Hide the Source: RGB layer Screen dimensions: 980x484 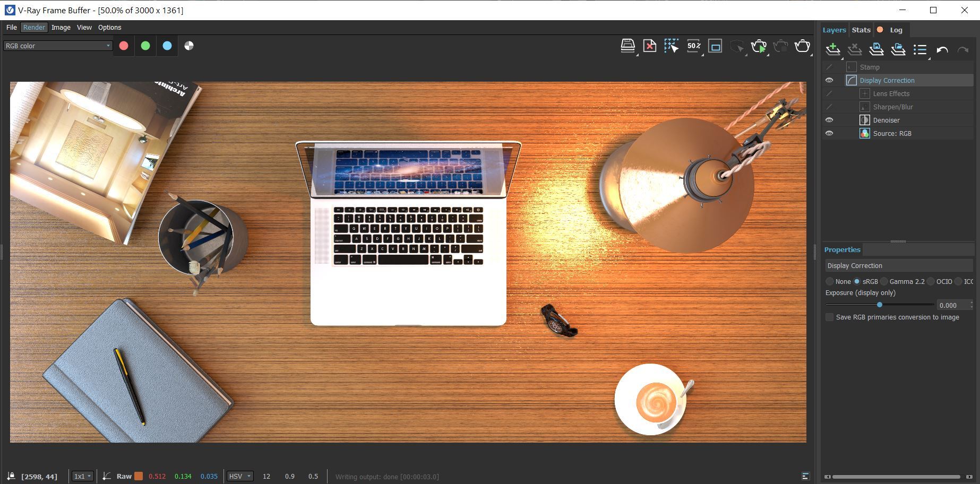click(829, 133)
